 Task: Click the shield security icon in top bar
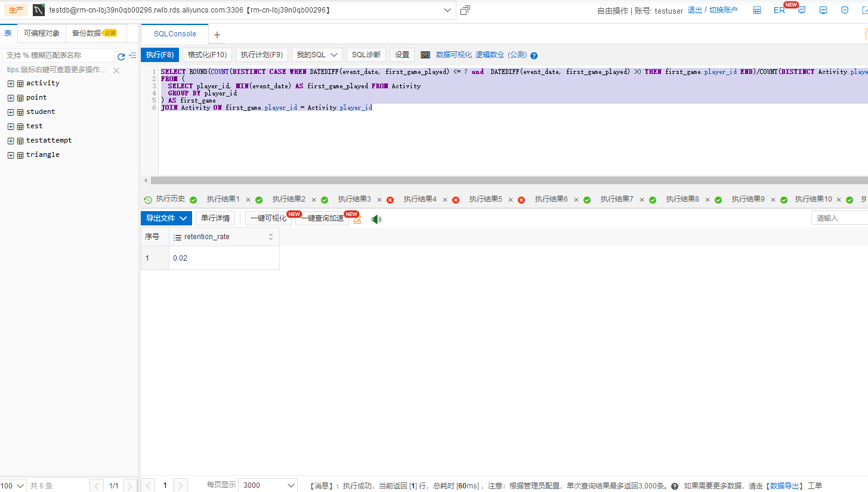coord(845,10)
